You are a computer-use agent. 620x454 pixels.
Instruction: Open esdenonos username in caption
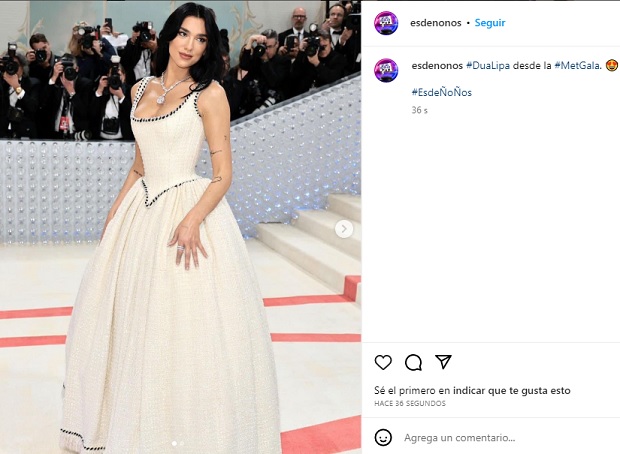pyautogui.click(x=437, y=66)
